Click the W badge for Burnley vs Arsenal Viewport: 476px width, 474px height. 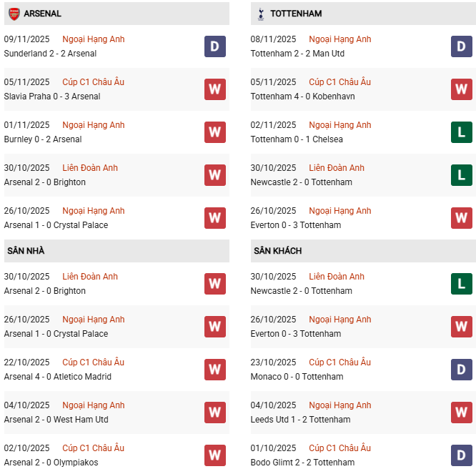click(214, 132)
